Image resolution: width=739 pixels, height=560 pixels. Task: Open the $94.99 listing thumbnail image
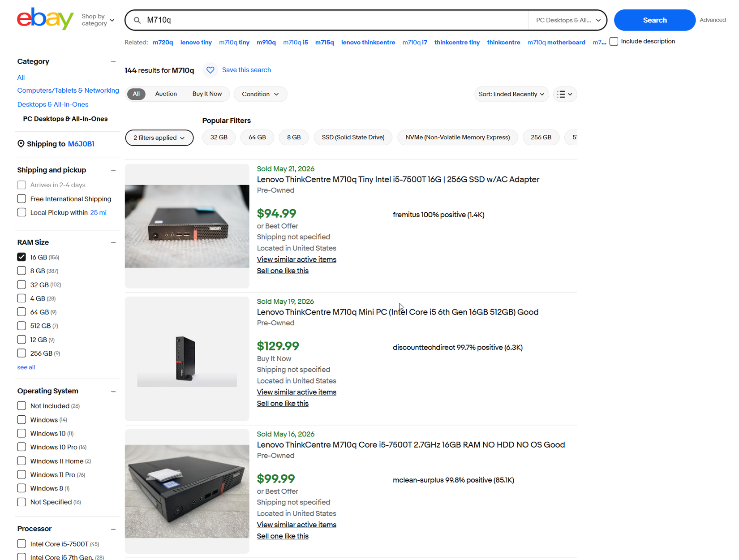[187, 226]
